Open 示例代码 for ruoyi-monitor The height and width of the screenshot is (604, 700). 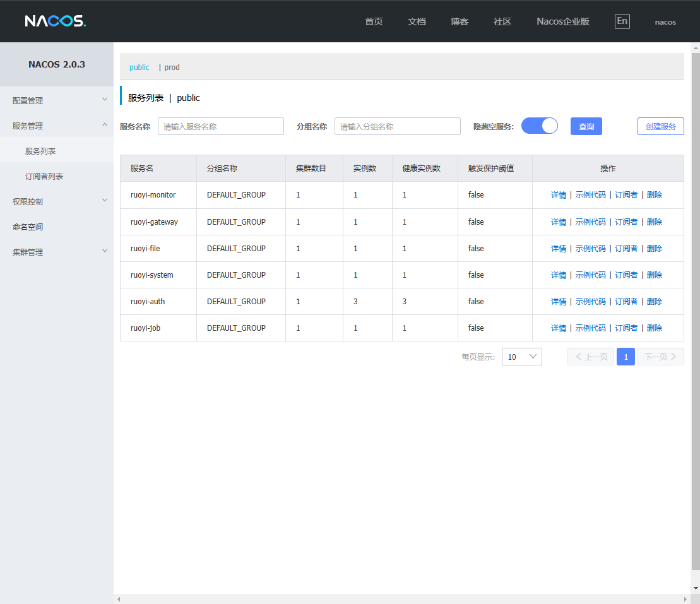pos(590,194)
